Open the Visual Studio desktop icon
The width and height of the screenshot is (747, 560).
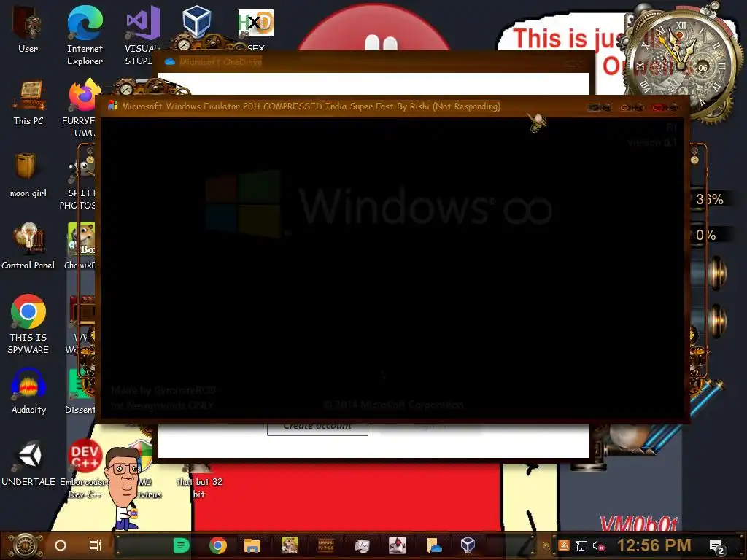(142, 34)
